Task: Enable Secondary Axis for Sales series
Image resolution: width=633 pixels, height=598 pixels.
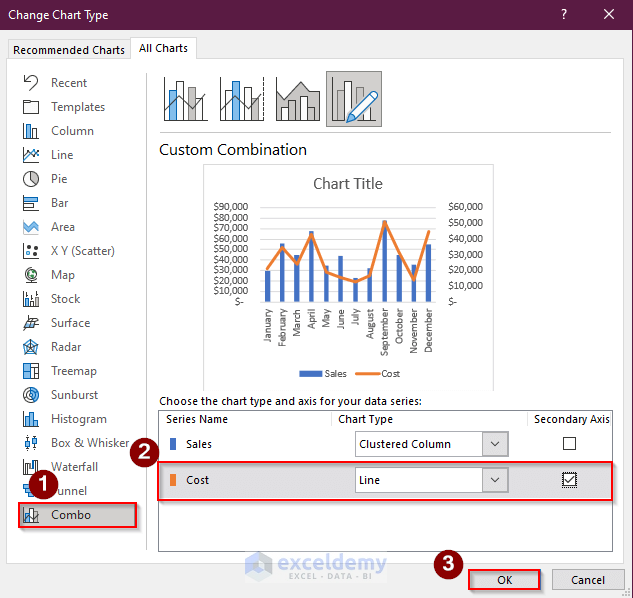Action: [569, 444]
